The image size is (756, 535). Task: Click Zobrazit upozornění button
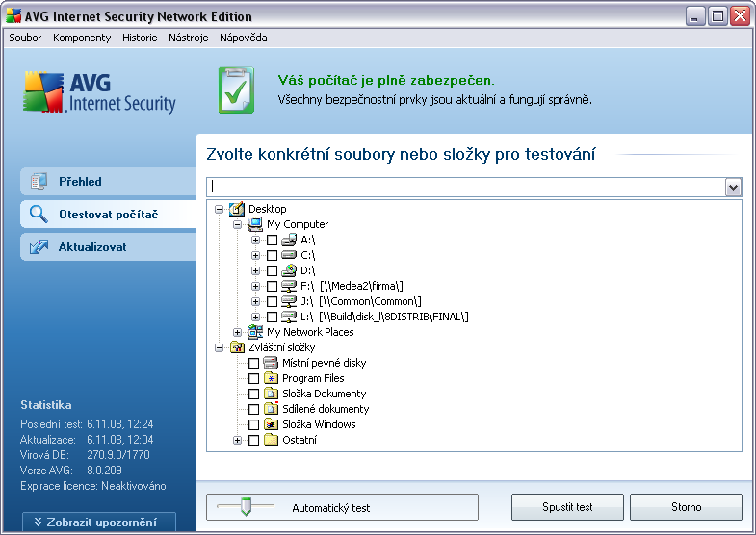click(99, 522)
